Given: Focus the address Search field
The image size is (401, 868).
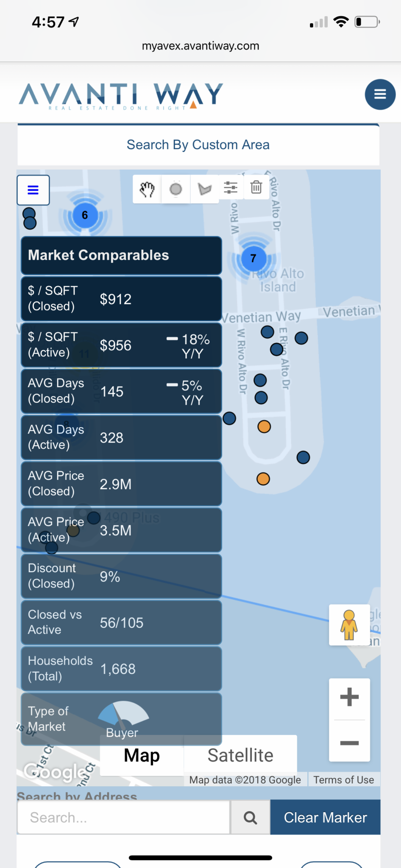Looking at the screenshot, I should coord(123,817).
